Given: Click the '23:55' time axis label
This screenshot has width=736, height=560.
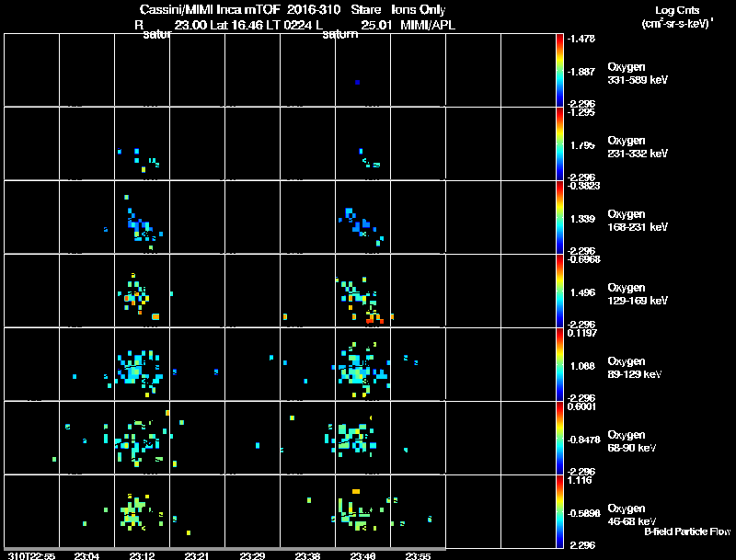Looking at the screenshot, I should click(x=418, y=555).
